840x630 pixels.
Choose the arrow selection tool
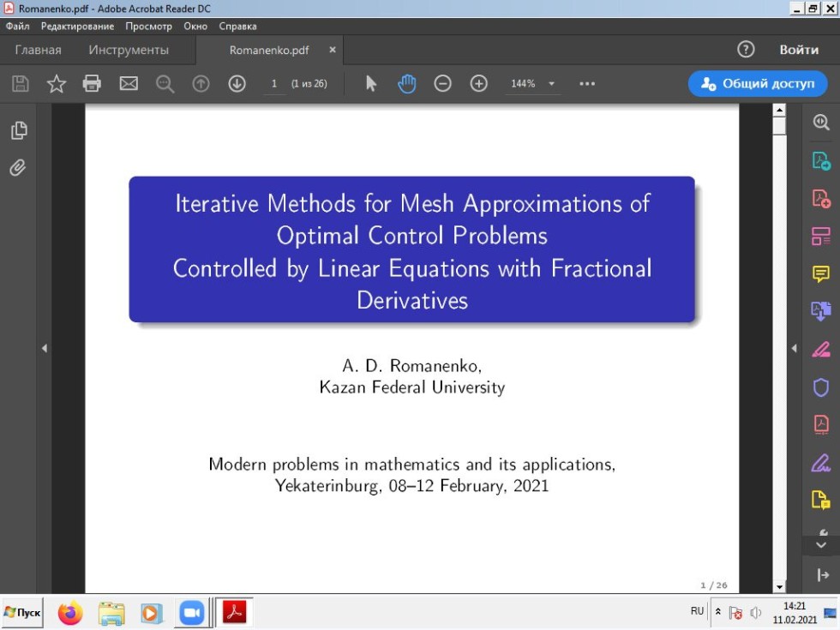click(x=371, y=84)
